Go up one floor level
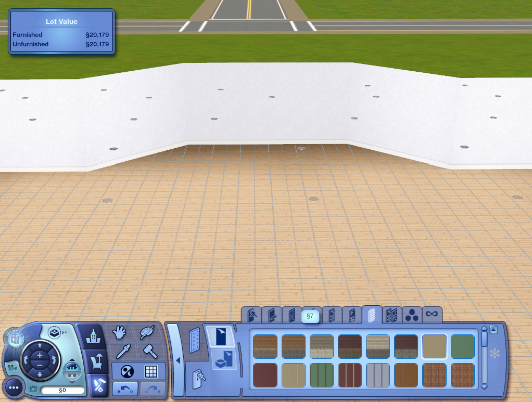 (72, 360)
